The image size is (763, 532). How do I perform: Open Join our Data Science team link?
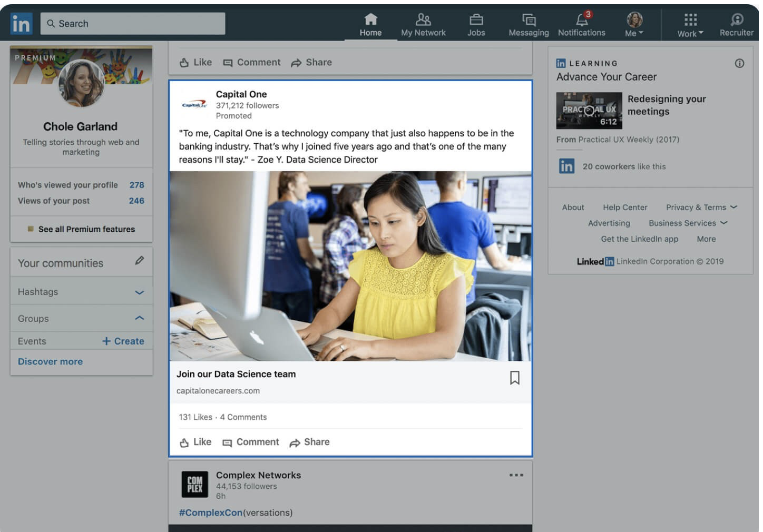click(x=236, y=374)
